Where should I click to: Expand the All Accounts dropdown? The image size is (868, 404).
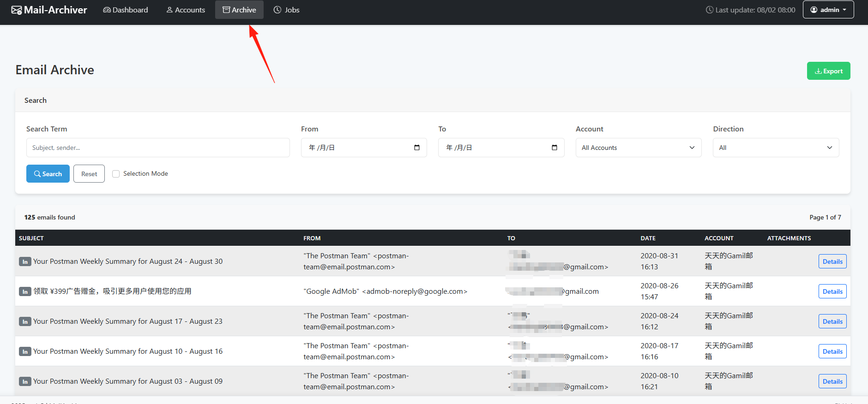(x=639, y=148)
